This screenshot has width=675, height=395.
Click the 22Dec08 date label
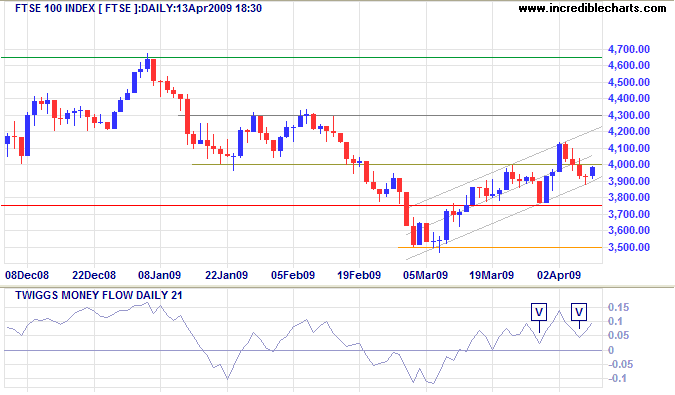[94, 275]
